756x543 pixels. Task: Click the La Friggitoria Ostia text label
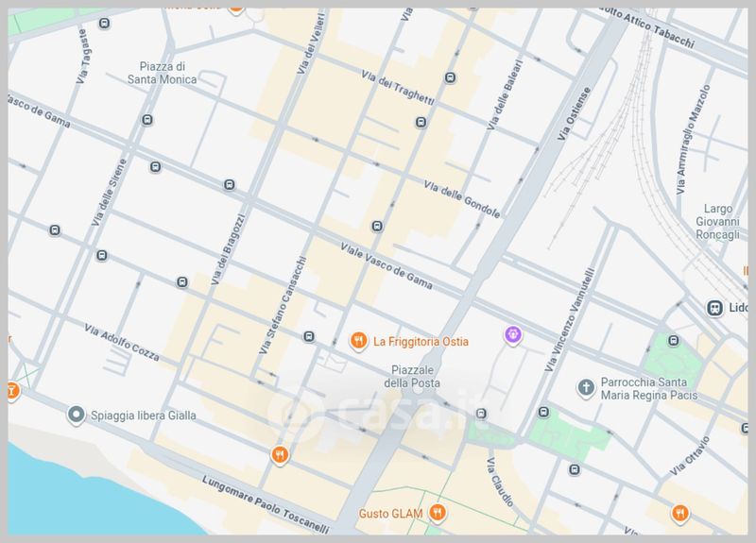tap(421, 340)
